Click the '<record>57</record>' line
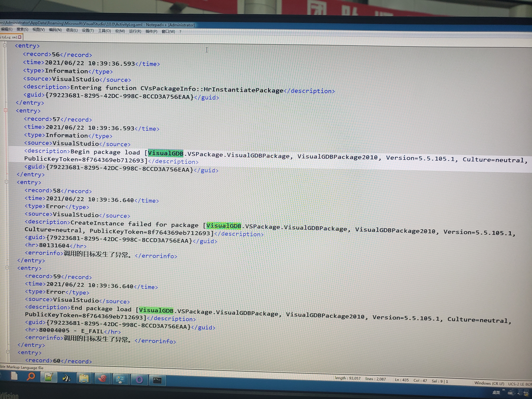The image size is (532, 399). click(58, 119)
